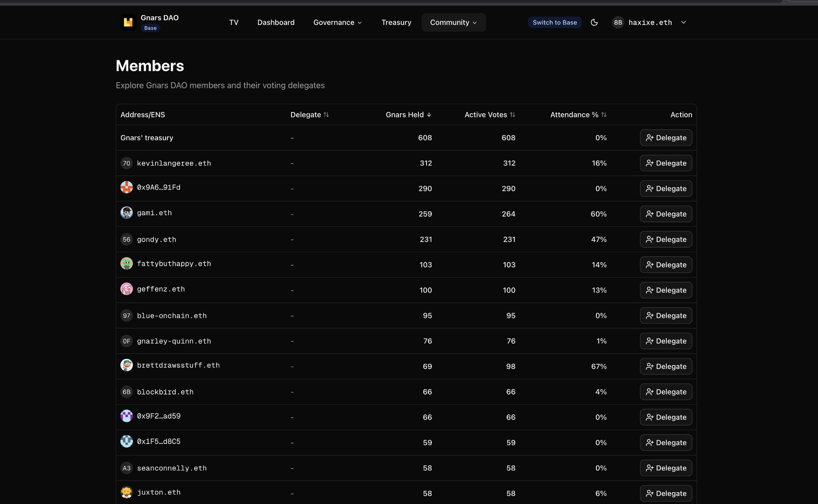Open the gondy.eth member link
Viewport: 818px width, 504px height.
pos(156,240)
